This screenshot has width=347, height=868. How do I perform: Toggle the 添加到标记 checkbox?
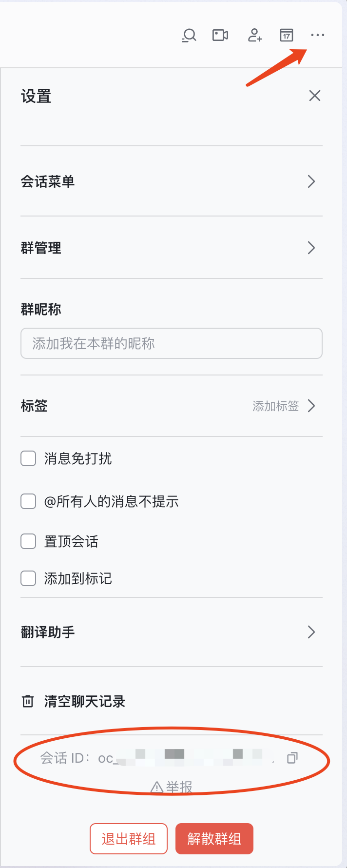(28, 578)
